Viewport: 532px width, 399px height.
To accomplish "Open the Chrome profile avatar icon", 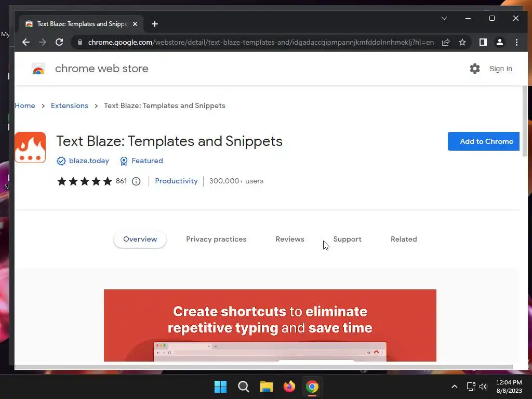I will (499, 42).
